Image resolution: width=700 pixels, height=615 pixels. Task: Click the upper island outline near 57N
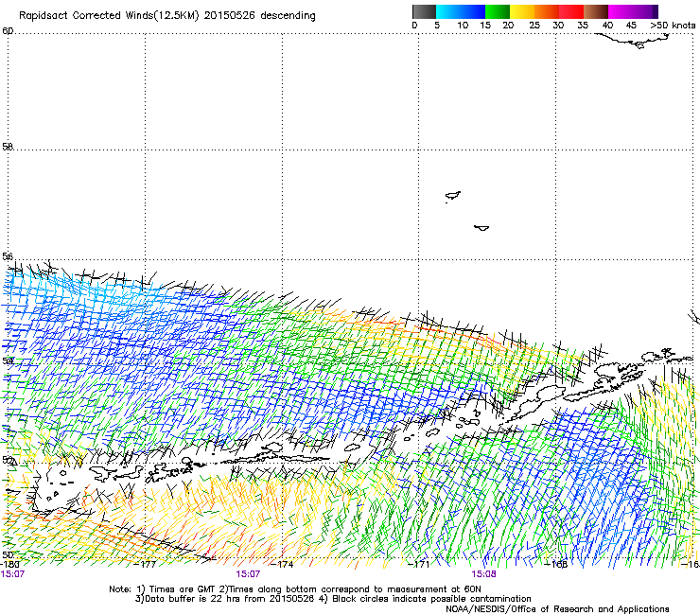click(x=453, y=196)
